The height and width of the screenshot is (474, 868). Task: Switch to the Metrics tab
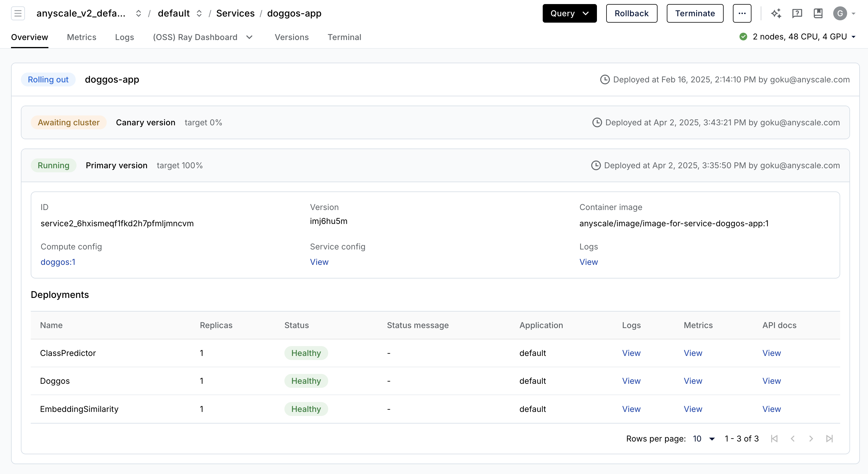[x=81, y=37]
